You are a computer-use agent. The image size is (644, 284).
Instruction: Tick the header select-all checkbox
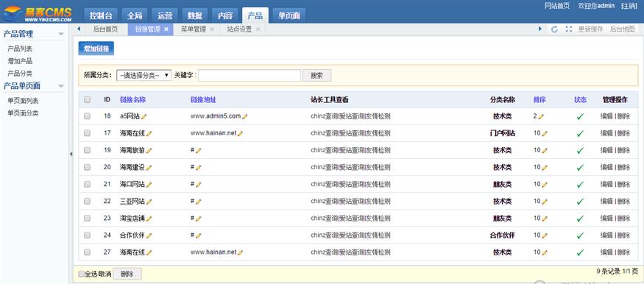point(87,99)
